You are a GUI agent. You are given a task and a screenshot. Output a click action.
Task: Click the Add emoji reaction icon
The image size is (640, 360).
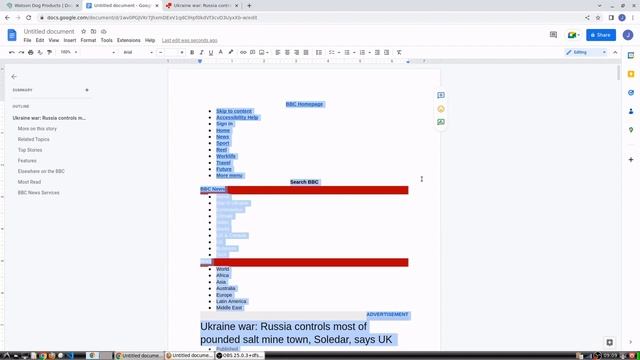441,109
